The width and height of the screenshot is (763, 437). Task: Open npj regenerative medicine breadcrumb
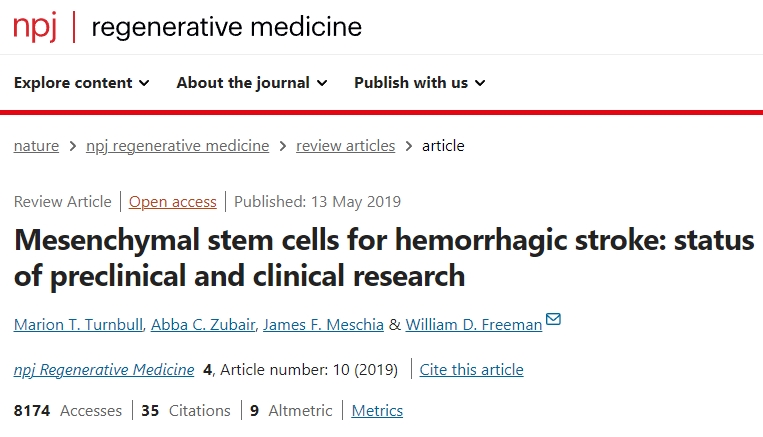(178, 146)
